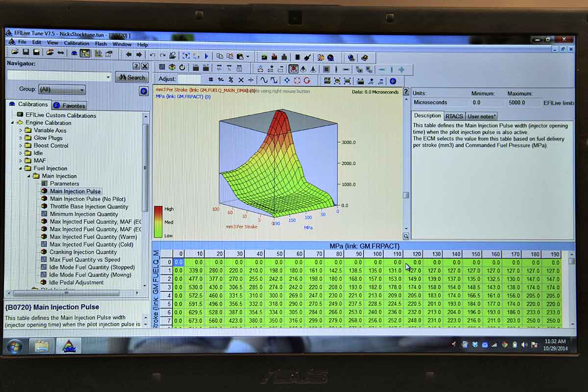Expand the Glow Plugs folder
Viewport: 588px width, 392px height.
pos(21,138)
